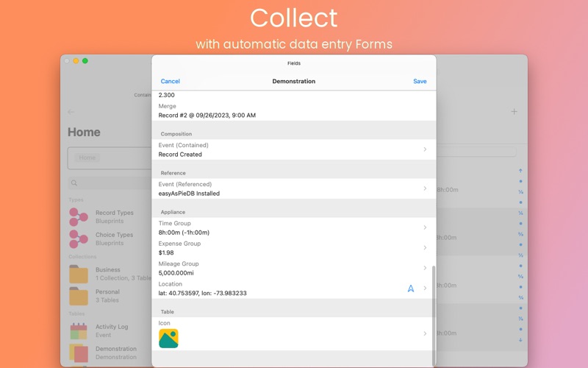Open the Business collection folder icon
The width and height of the screenshot is (588, 368).
tap(79, 274)
